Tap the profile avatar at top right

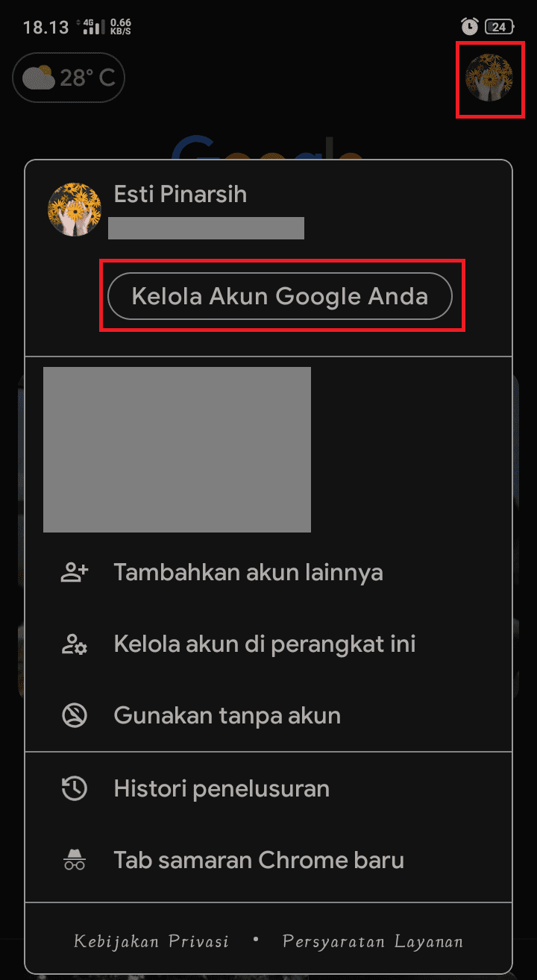click(489, 78)
